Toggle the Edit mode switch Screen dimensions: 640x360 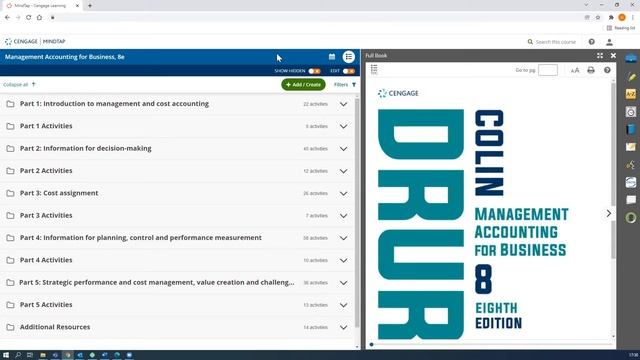[349, 71]
